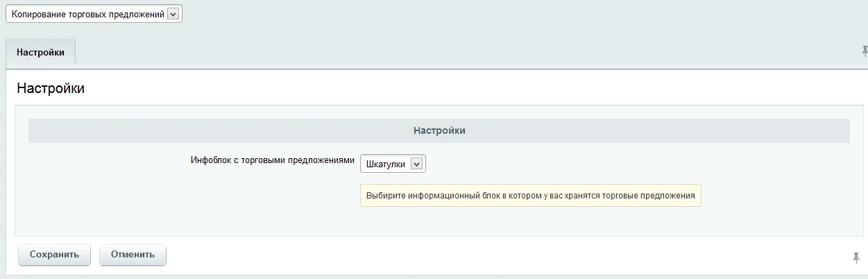Click the yellow hint box about информационный блок

(x=530, y=196)
